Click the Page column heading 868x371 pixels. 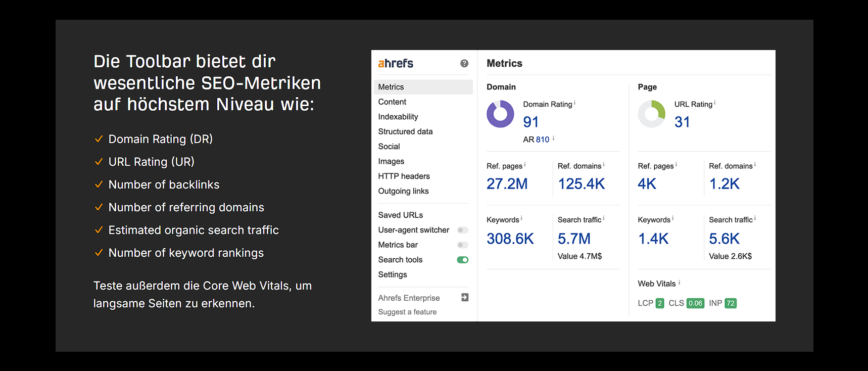click(647, 87)
